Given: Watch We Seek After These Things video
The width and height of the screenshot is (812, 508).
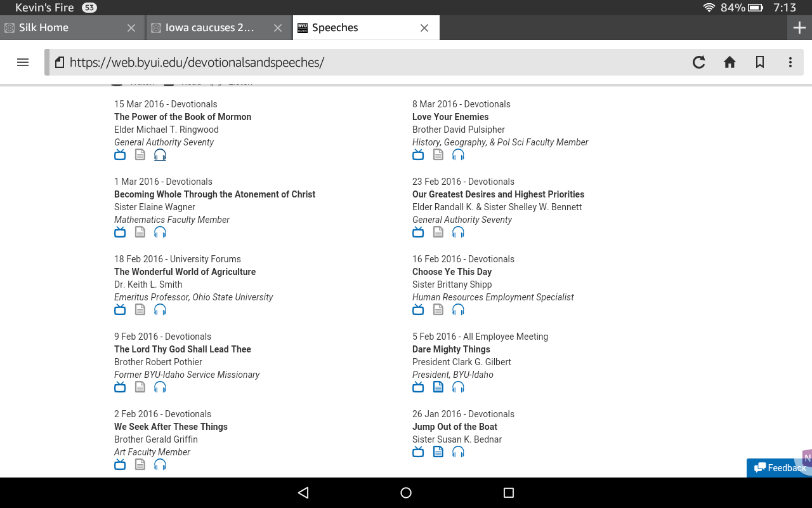Looking at the screenshot, I should [x=120, y=465].
